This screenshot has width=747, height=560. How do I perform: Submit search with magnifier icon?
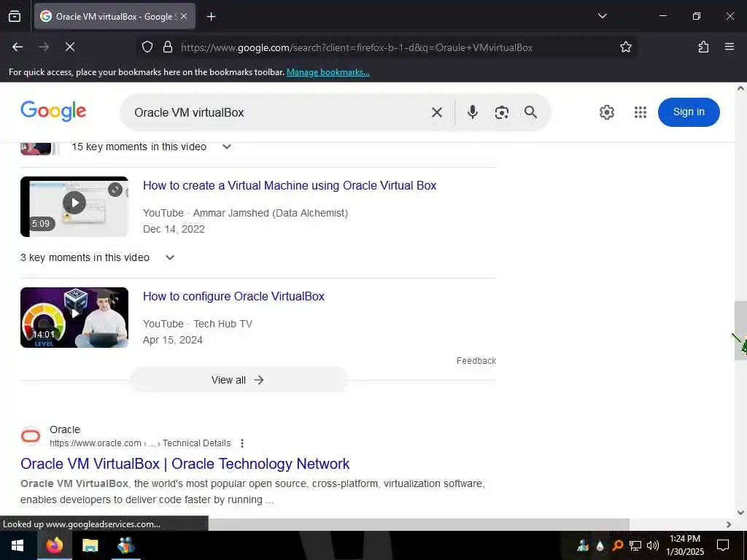pyautogui.click(x=530, y=112)
